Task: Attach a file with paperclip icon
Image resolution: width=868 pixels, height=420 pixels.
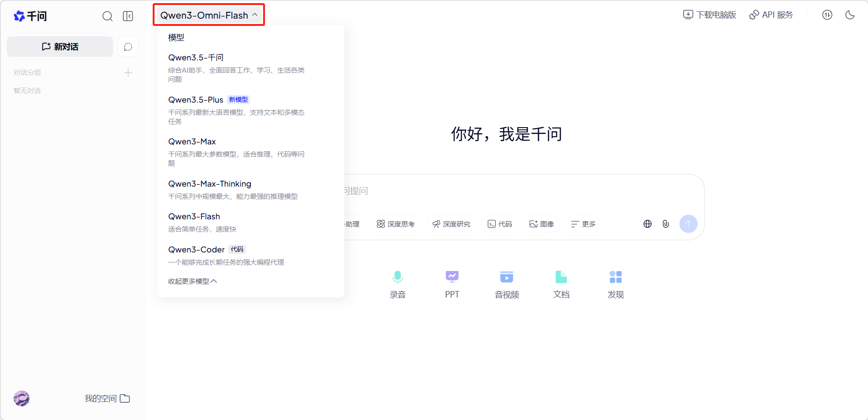Action: coord(666,224)
